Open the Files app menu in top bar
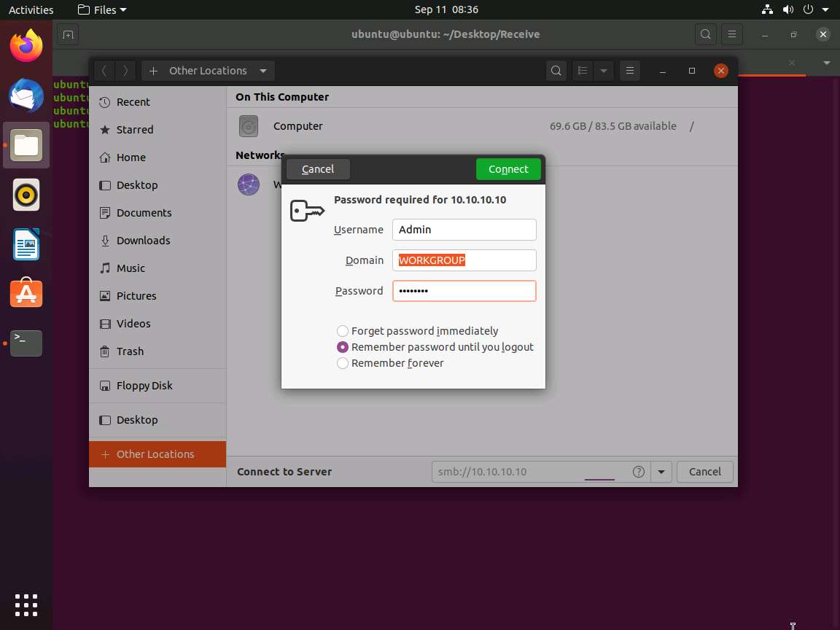 tap(102, 9)
